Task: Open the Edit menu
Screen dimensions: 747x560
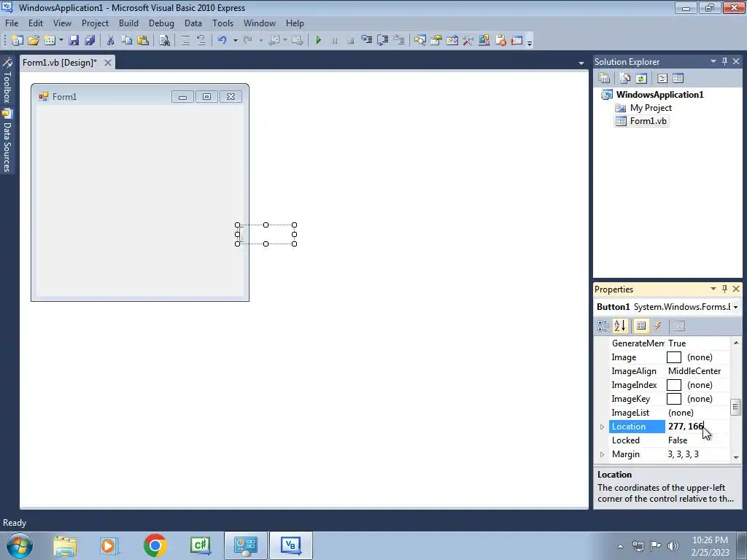Action: (36, 23)
